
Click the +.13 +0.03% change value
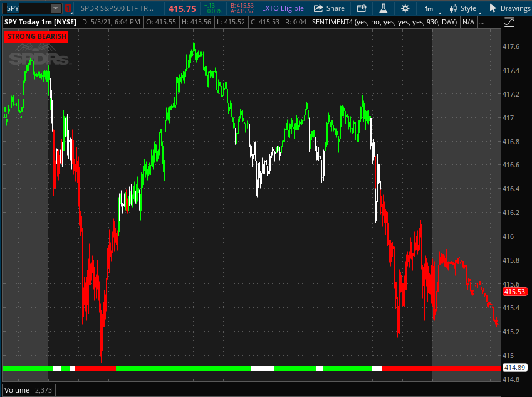pos(212,8)
